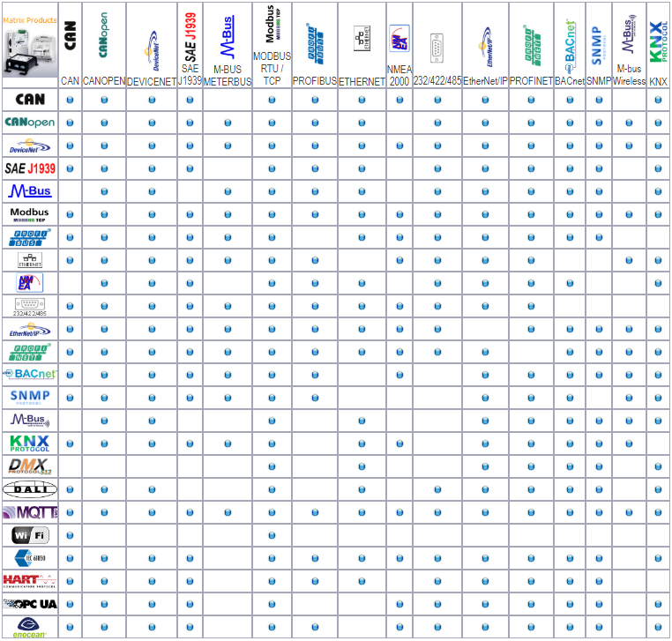Click the Ethernet icon in column header
The height and width of the screenshot is (641, 672).
tap(362, 38)
